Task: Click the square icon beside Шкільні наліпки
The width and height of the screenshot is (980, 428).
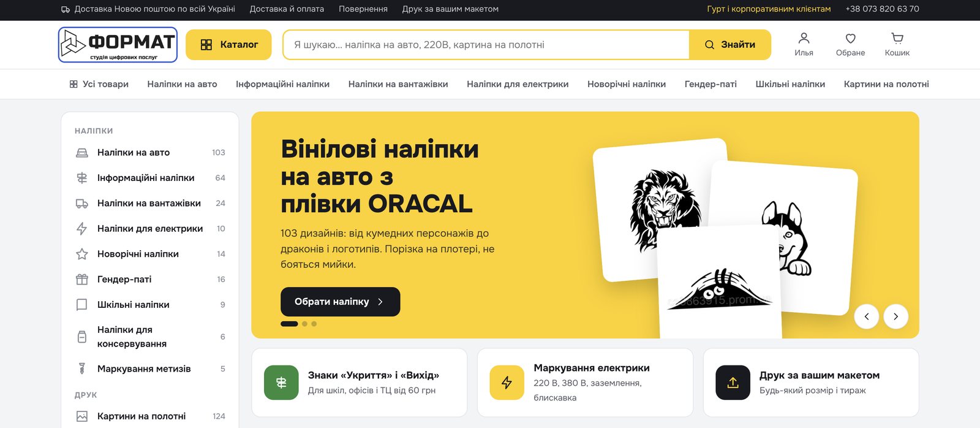Action: (x=82, y=305)
